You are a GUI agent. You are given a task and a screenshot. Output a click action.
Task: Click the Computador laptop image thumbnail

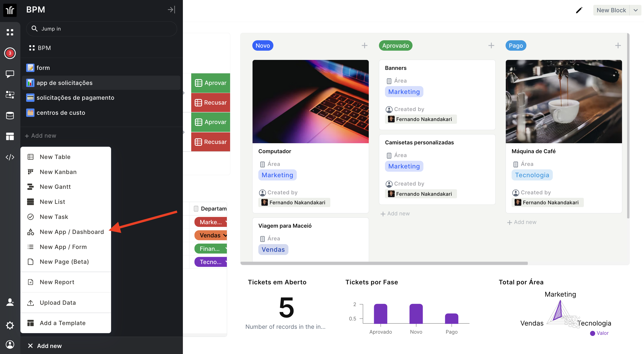(310, 101)
